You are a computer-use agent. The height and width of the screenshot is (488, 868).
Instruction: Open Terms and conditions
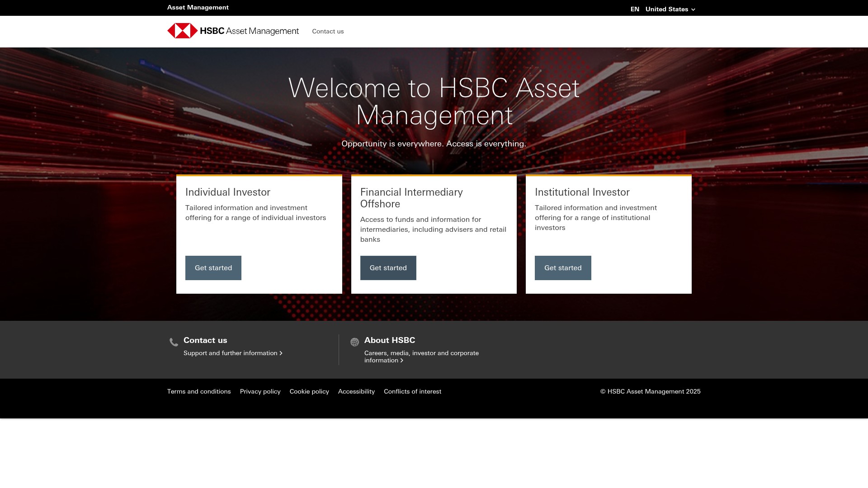[199, 391]
